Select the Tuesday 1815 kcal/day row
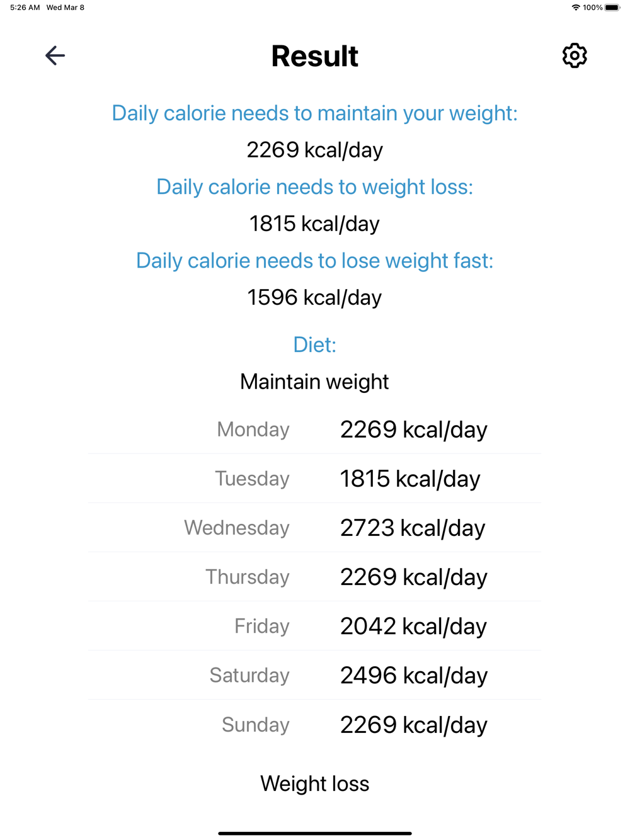This screenshot has height=840, width=630. (x=315, y=479)
